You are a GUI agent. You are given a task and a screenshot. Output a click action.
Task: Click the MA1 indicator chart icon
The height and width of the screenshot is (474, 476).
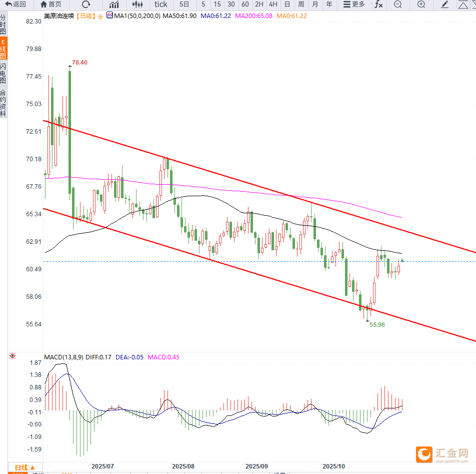109,15
